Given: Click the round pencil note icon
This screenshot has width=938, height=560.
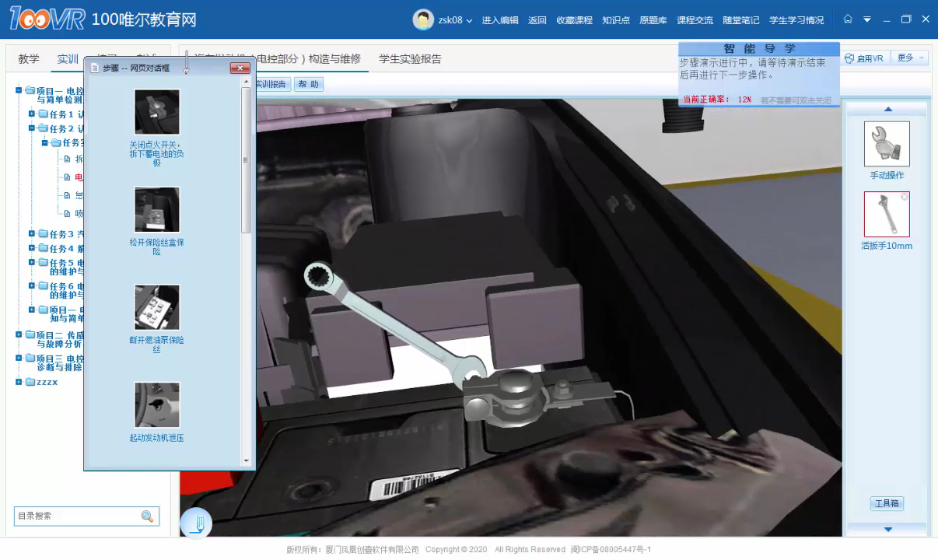Looking at the screenshot, I should 196,523.
